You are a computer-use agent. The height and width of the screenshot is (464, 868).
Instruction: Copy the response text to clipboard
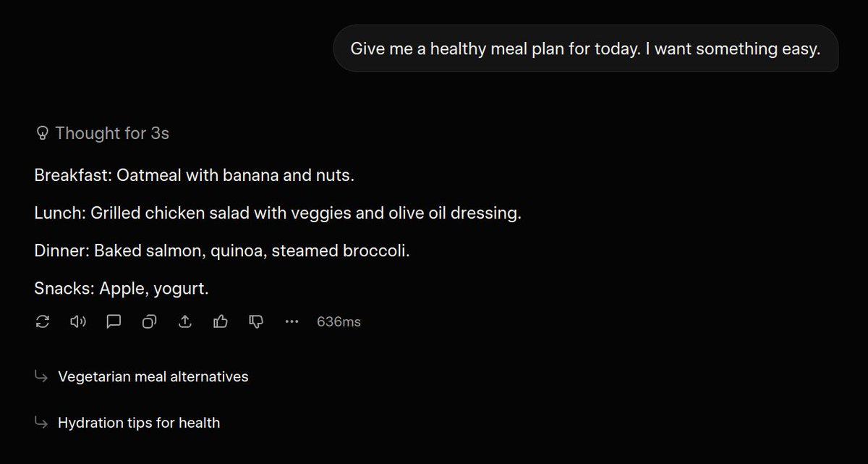149,321
